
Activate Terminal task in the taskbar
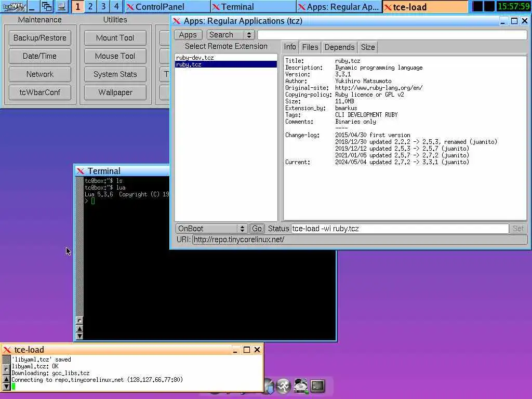tap(253, 6)
